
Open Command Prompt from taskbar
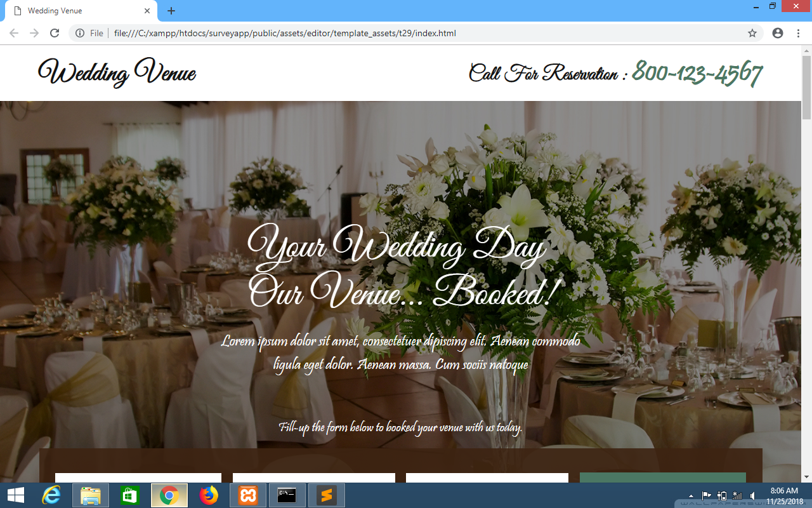click(x=287, y=495)
